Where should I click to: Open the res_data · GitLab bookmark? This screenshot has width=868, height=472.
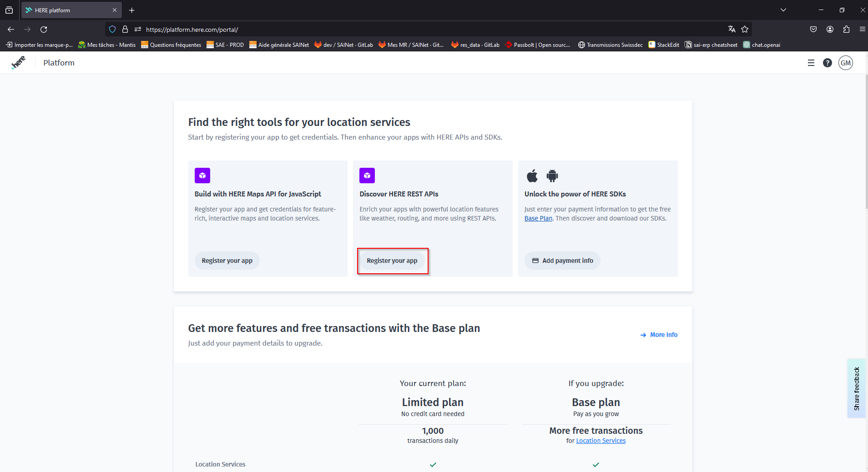(475, 45)
